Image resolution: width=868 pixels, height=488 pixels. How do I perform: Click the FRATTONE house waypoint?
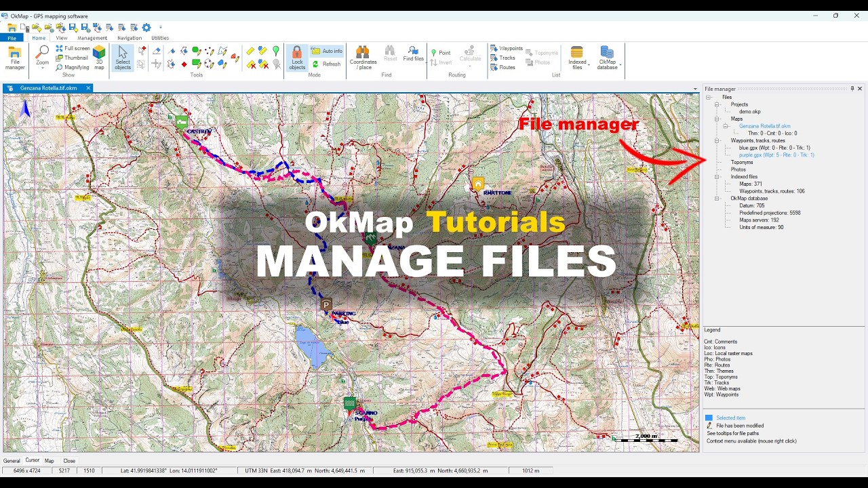point(478,184)
